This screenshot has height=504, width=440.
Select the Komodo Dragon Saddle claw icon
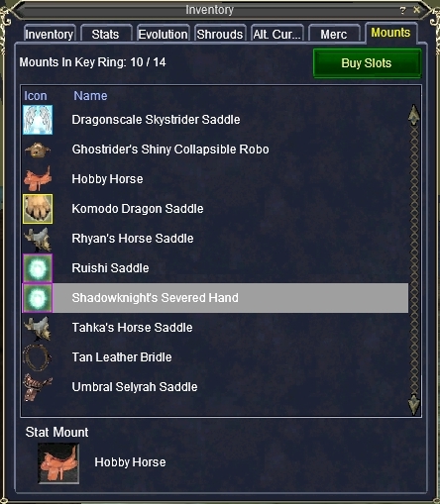coord(38,209)
